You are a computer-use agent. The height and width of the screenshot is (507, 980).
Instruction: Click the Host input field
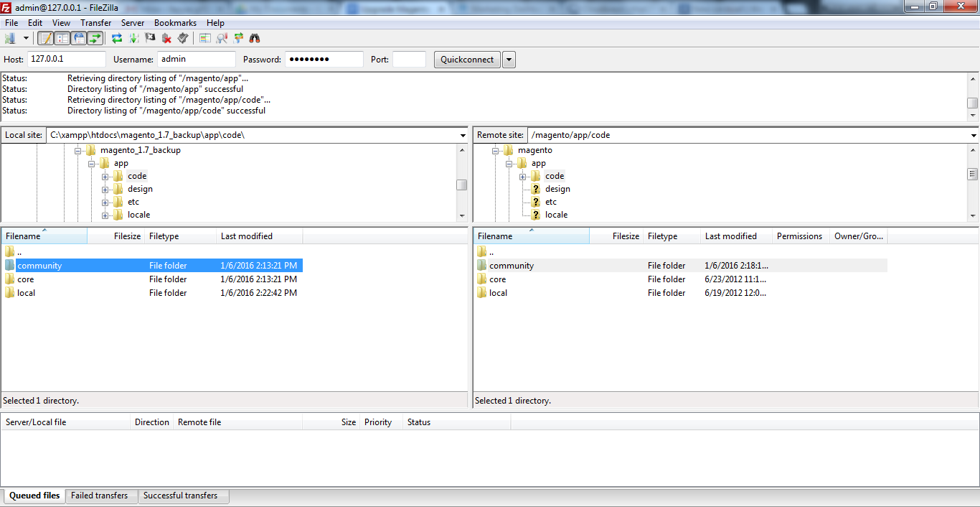tap(67, 59)
